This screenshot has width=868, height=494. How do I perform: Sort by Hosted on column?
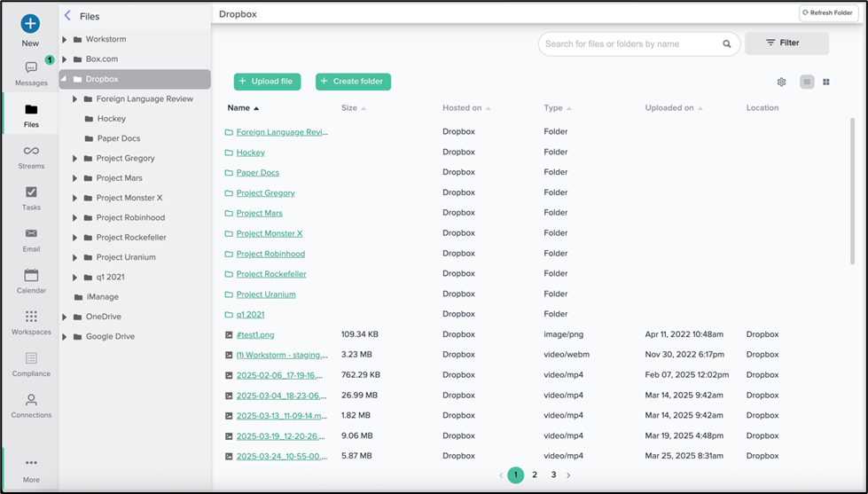click(x=466, y=108)
